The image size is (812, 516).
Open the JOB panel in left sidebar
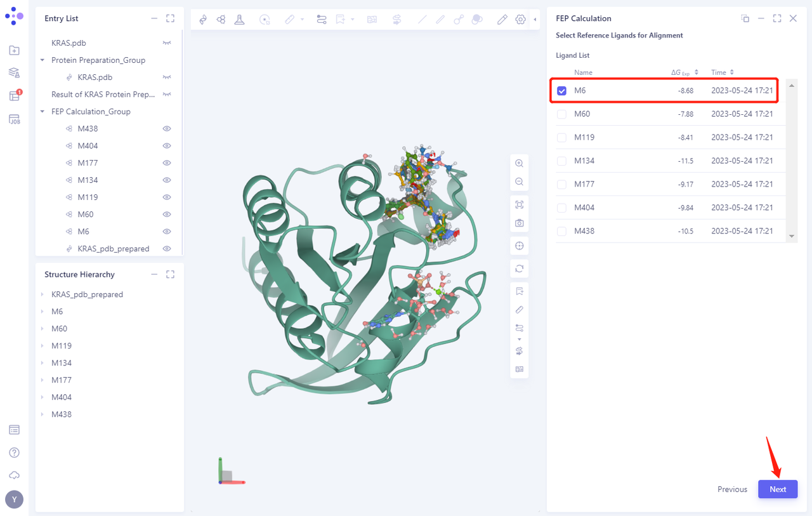coord(14,119)
